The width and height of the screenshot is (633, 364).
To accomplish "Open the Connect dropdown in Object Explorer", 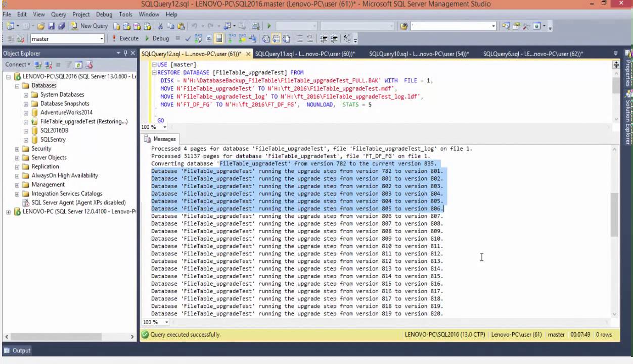I will pyautogui.click(x=18, y=65).
